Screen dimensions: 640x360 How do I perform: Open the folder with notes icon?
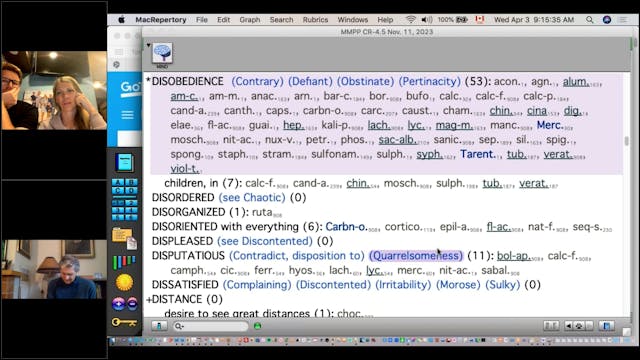click(124, 238)
